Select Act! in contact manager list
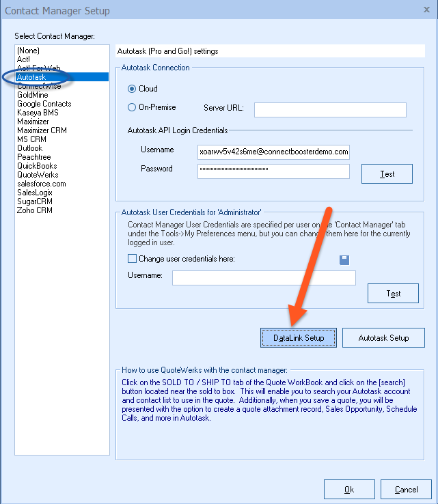 point(62,59)
